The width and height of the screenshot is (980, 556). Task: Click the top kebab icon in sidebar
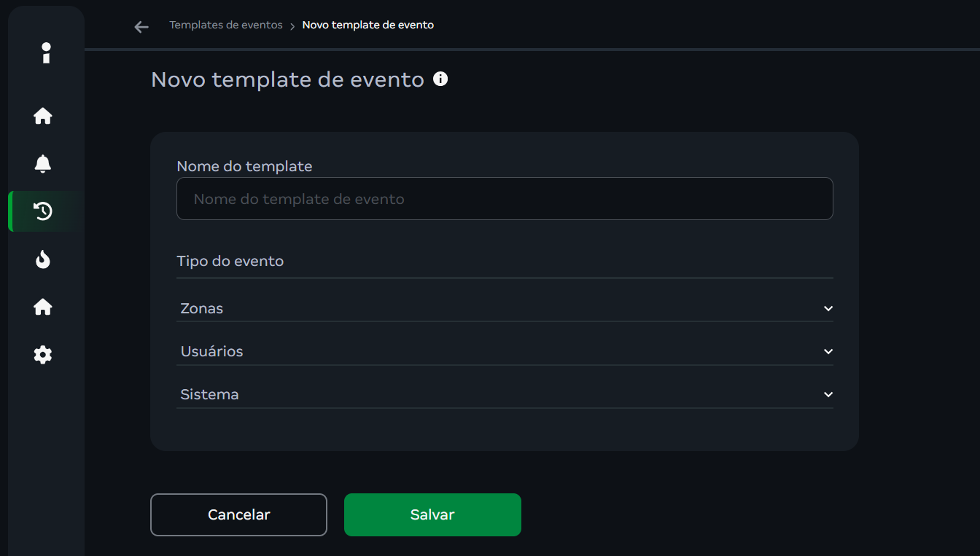tap(46, 52)
